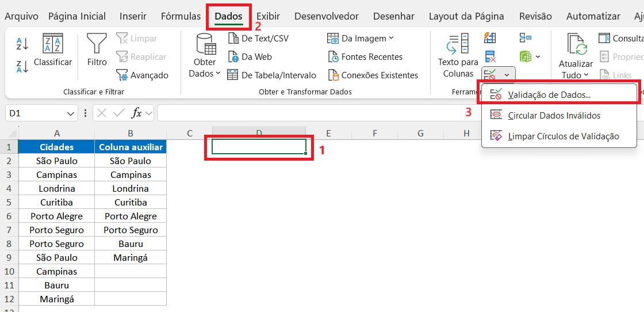Screen dimensions: 644x312
Task: Open Conexões Existentes
Action: pyautogui.click(x=373, y=75)
